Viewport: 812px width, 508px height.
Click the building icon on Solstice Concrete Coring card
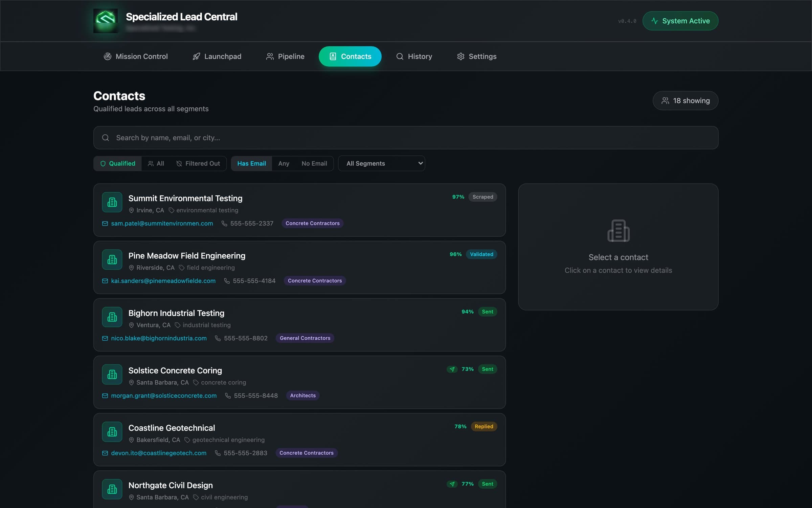tap(112, 375)
